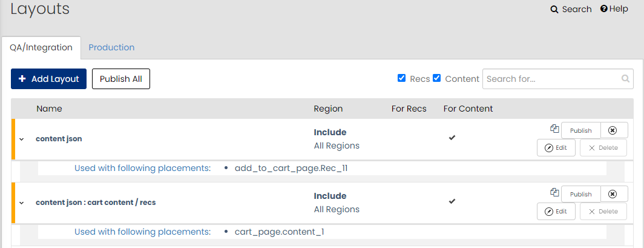Edit the content json layout

tap(556, 148)
